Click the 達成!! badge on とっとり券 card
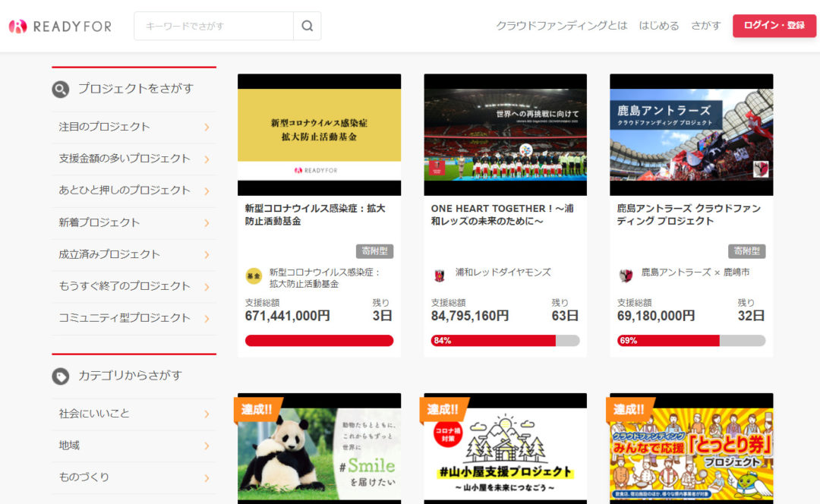 (630, 409)
